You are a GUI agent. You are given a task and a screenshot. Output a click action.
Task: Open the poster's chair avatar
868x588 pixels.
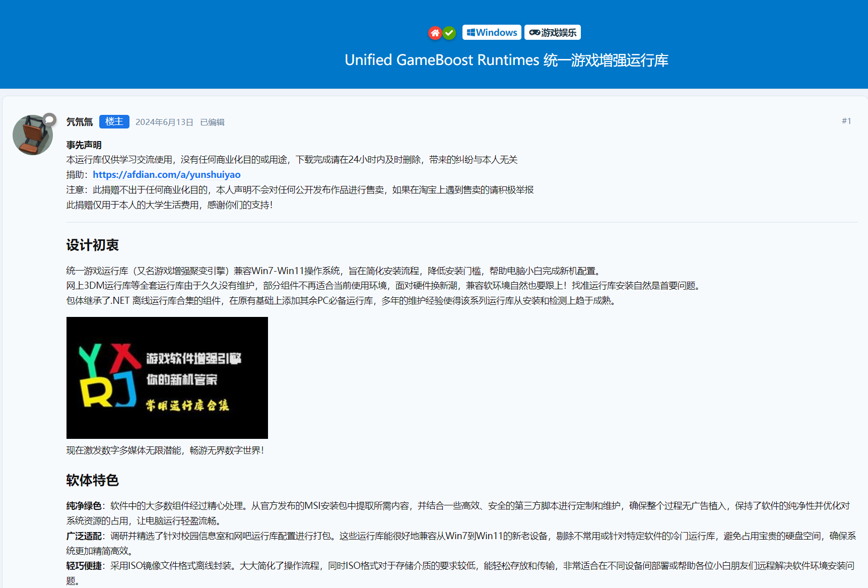32,136
